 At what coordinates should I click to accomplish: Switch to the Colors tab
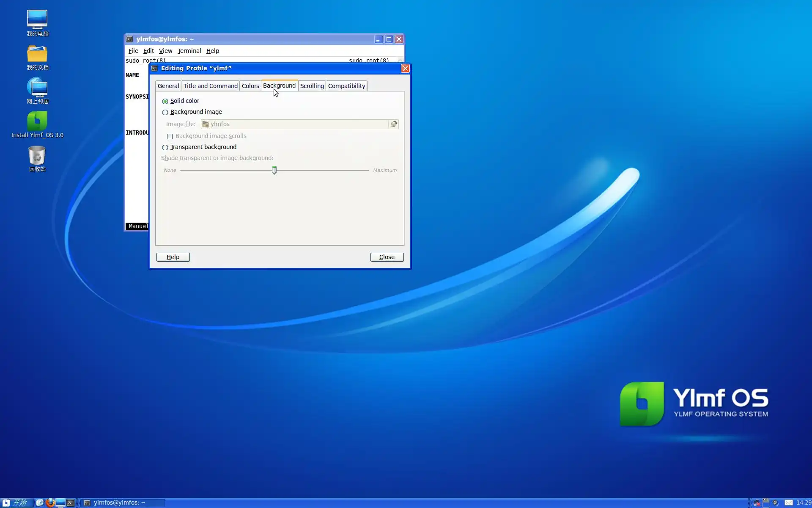coord(250,86)
